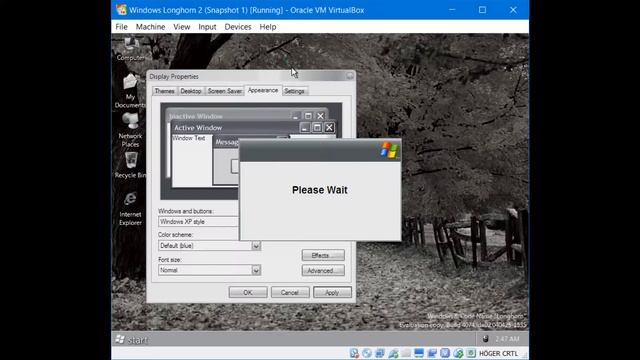
Task: Open the Input menu
Action: click(207, 27)
